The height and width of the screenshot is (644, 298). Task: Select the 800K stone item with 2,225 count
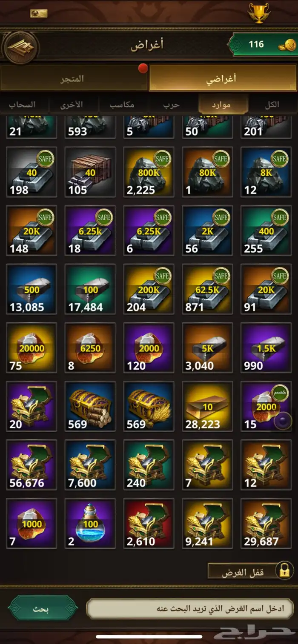pyautogui.click(x=149, y=172)
